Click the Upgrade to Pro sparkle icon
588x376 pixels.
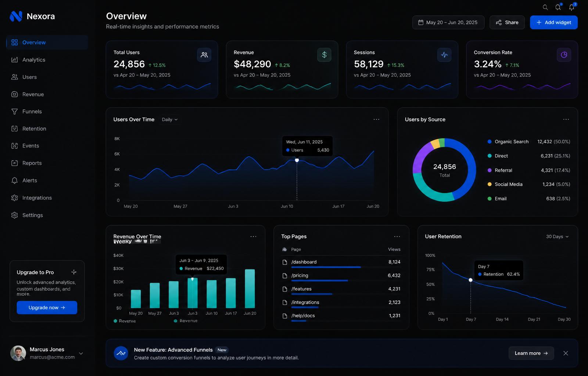click(74, 272)
